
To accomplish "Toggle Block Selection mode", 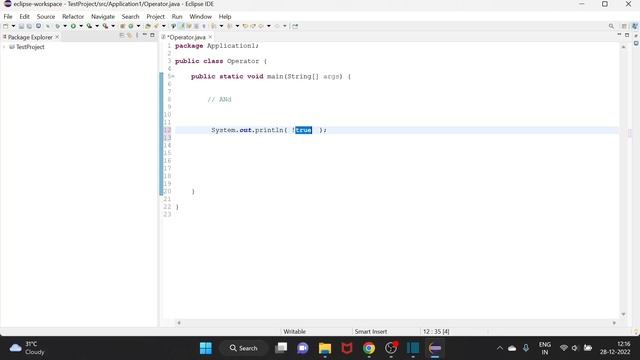I will (x=196, y=26).
